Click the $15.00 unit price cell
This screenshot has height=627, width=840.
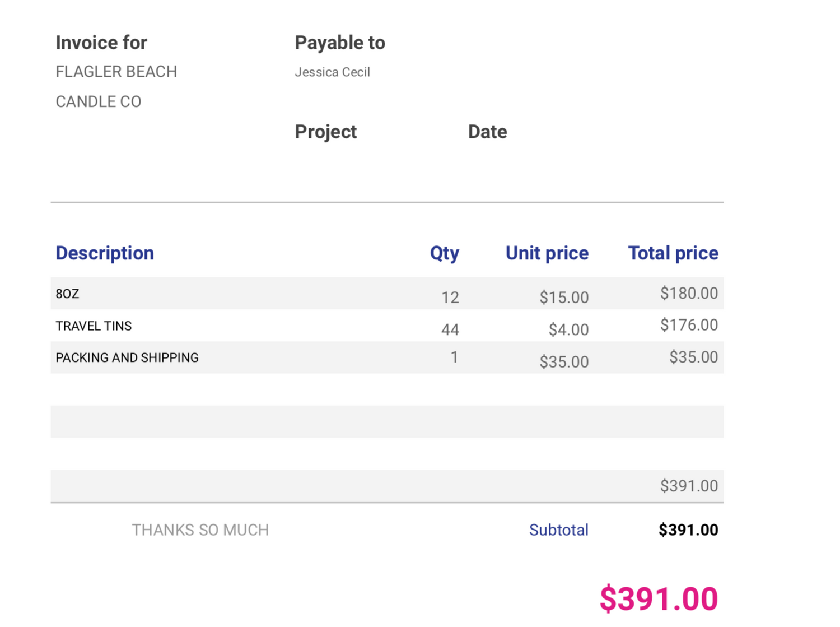(x=564, y=297)
